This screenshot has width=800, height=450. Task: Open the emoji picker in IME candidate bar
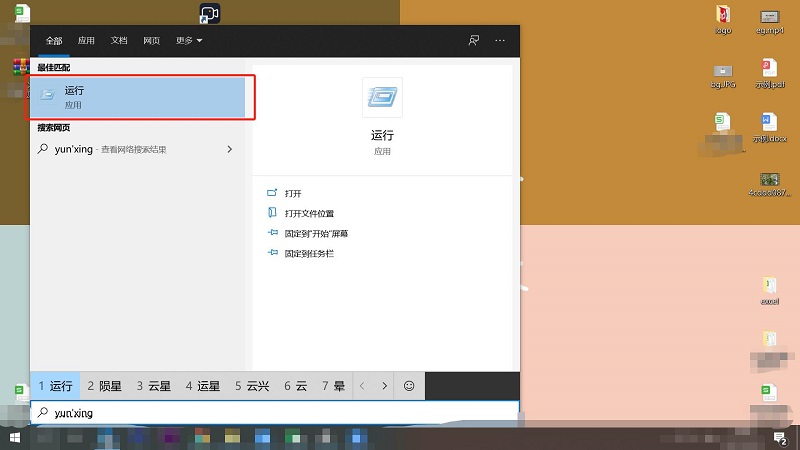pos(409,385)
